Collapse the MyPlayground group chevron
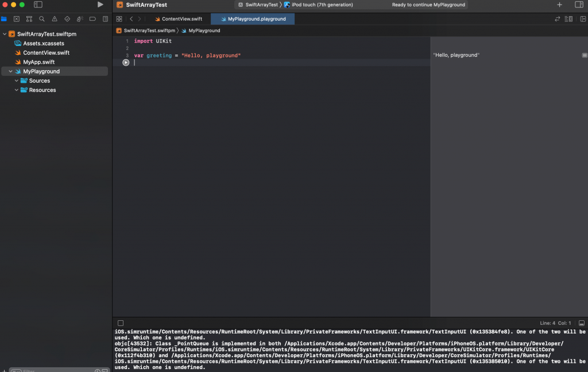The width and height of the screenshot is (588, 372). coord(10,71)
